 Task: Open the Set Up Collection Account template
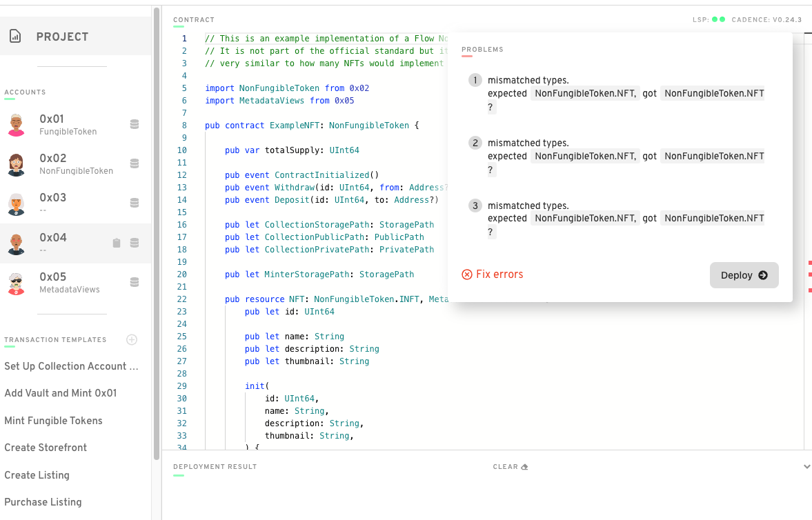point(71,366)
